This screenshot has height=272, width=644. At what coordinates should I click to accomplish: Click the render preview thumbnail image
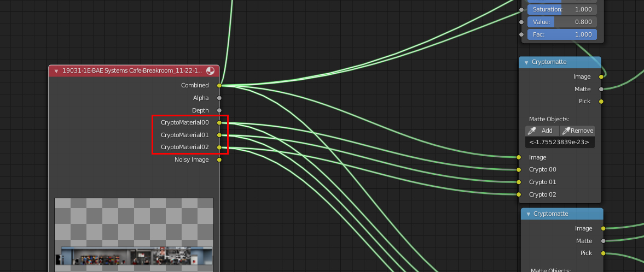(134, 235)
